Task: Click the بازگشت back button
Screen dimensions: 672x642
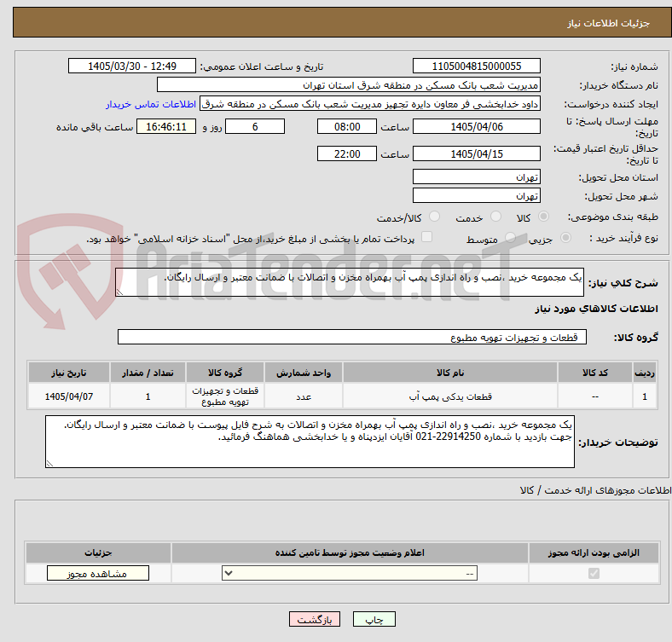Action: [314, 619]
